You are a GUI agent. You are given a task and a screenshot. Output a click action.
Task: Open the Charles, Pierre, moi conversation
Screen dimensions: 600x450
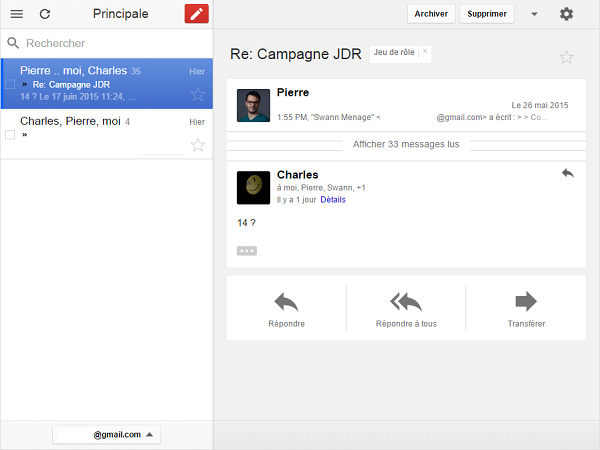(107, 134)
